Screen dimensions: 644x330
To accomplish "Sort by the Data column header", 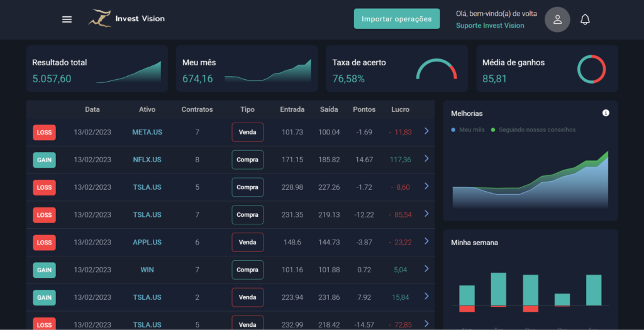I will click(92, 109).
